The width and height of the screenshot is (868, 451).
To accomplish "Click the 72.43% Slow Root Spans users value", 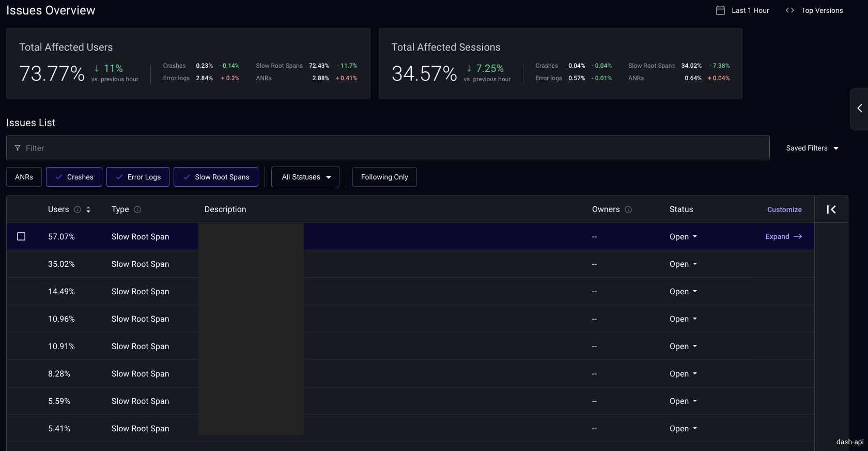I will coord(319,66).
